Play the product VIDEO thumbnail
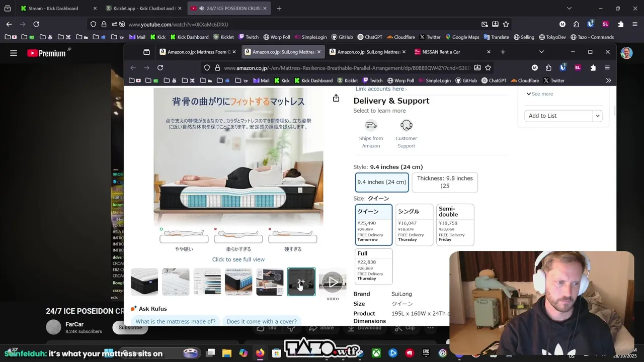Screen dimensions: 644x362 pos(333,283)
